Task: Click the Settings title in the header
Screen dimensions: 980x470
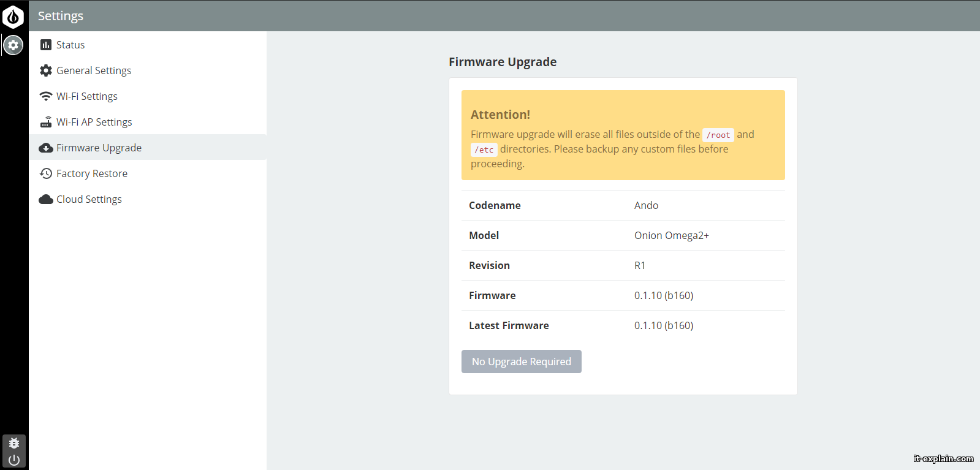Action: [x=61, y=16]
